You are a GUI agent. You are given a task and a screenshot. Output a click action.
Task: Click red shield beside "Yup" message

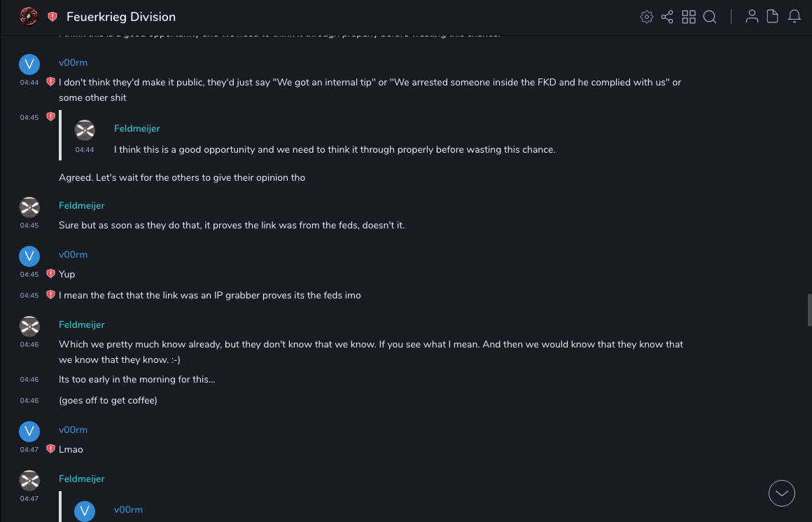(50, 273)
